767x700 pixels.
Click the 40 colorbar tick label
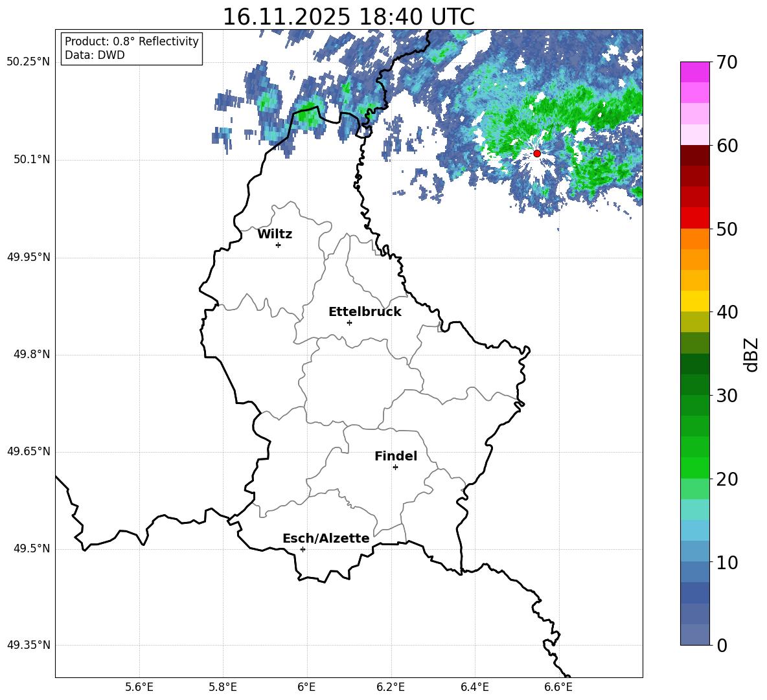[x=726, y=312]
